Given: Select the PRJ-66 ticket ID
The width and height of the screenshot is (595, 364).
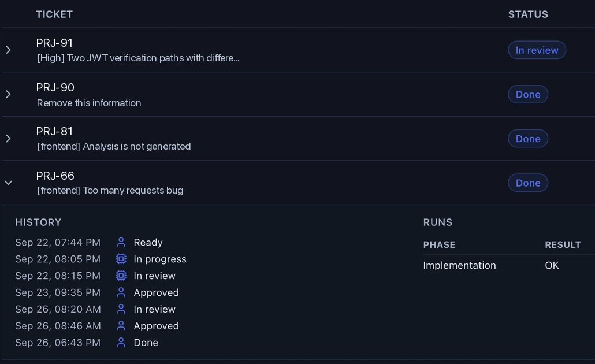Looking at the screenshot, I should [x=55, y=176].
